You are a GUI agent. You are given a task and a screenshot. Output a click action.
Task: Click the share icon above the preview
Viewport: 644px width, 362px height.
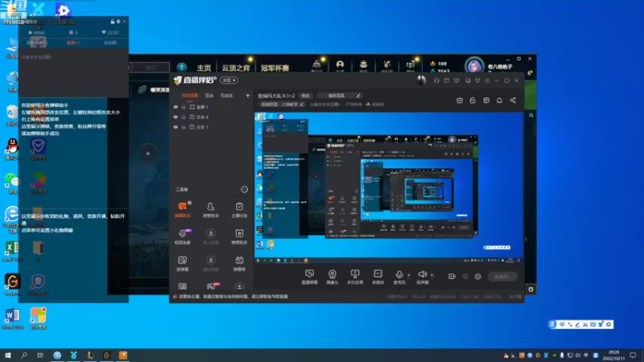pyautogui.click(x=513, y=100)
